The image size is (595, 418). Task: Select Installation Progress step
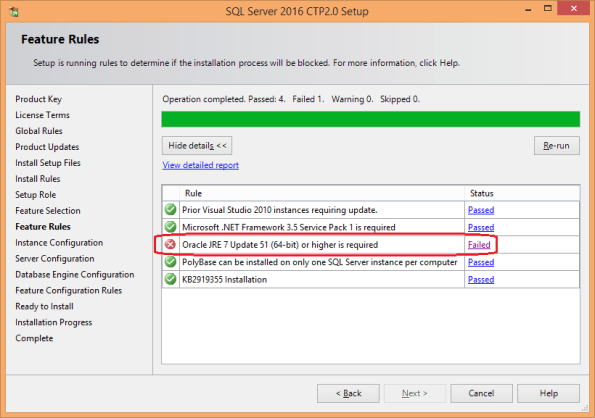click(x=54, y=322)
